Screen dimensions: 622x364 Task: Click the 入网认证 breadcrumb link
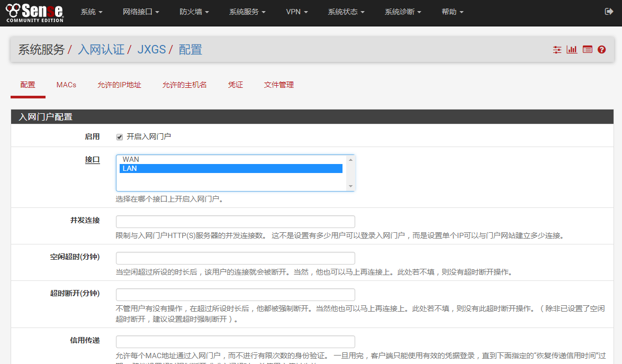(x=101, y=50)
